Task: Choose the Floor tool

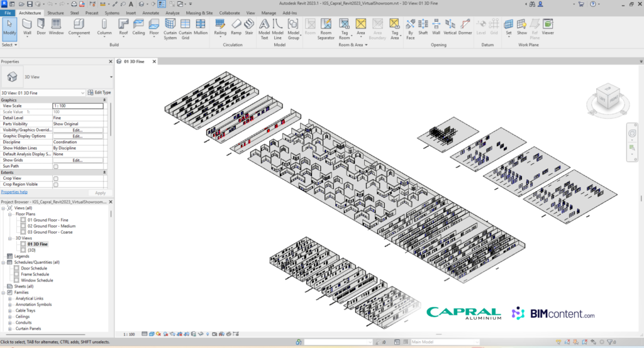Action: point(154,28)
